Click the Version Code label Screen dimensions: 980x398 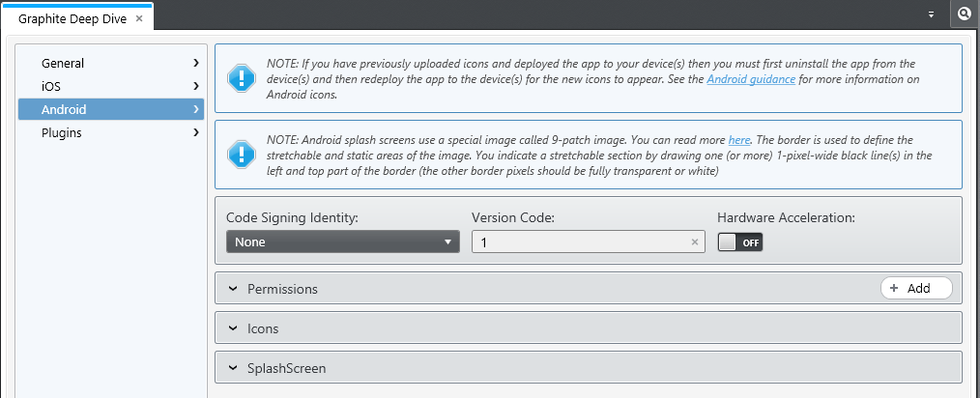(513, 218)
